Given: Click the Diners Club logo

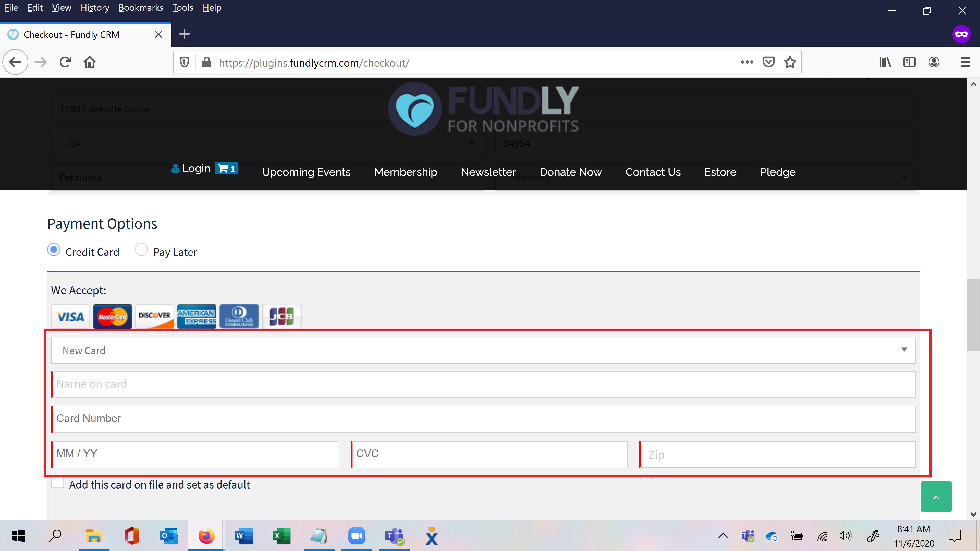Looking at the screenshot, I should pyautogui.click(x=239, y=316).
